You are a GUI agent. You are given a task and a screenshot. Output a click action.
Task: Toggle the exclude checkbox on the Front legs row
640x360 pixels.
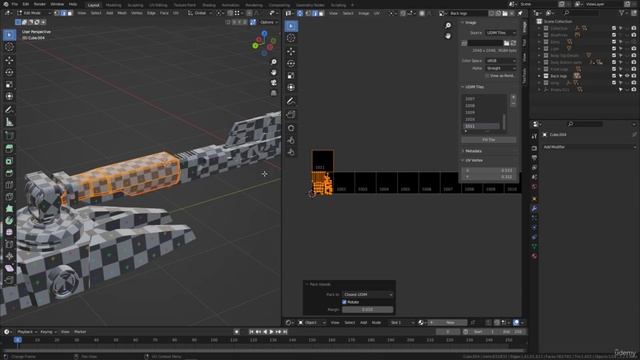point(613,69)
